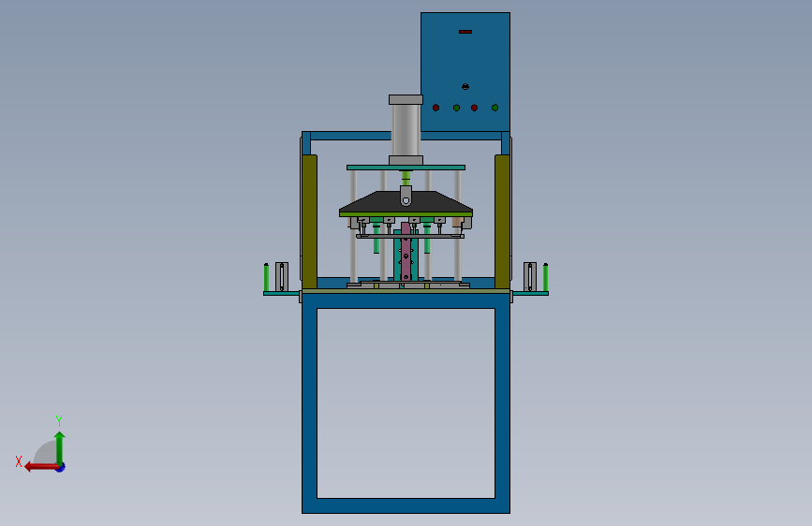Click the blue Z axis dot on the triad
Image resolution: width=812 pixels, height=526 pixels.
click(61, 468)
